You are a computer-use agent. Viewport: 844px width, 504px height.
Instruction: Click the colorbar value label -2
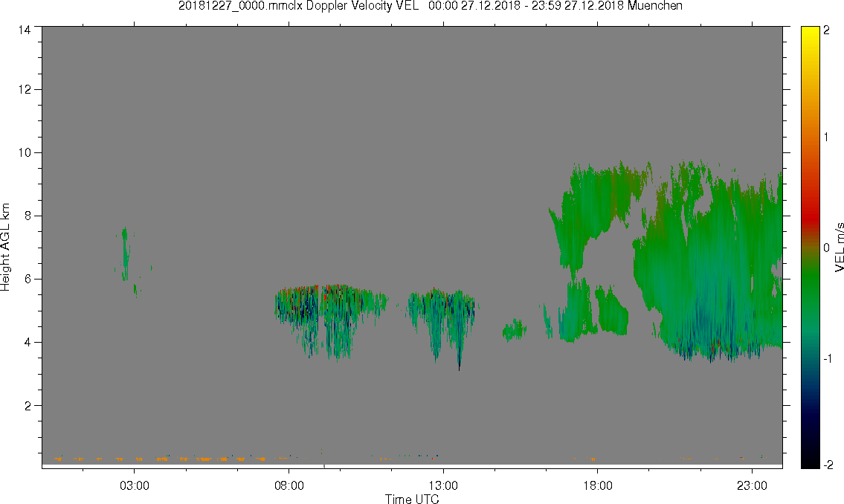click(828, 465)
